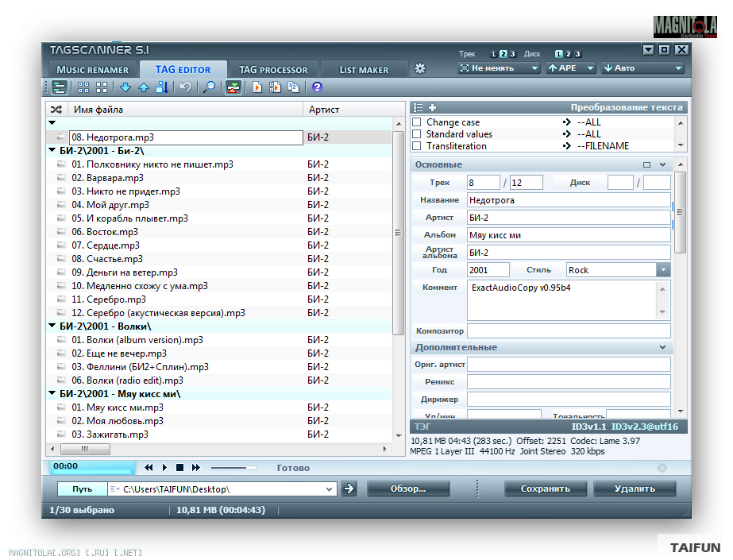
Task: Set Диск digits toggle to 1
Action: click(558, 54)
